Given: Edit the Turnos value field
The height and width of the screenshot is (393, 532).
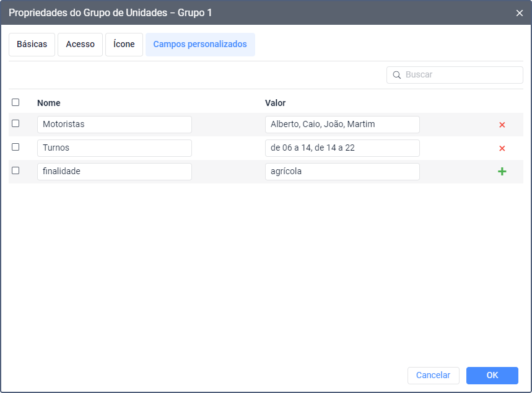Looking at the screenshot, I should coord(342,148).
